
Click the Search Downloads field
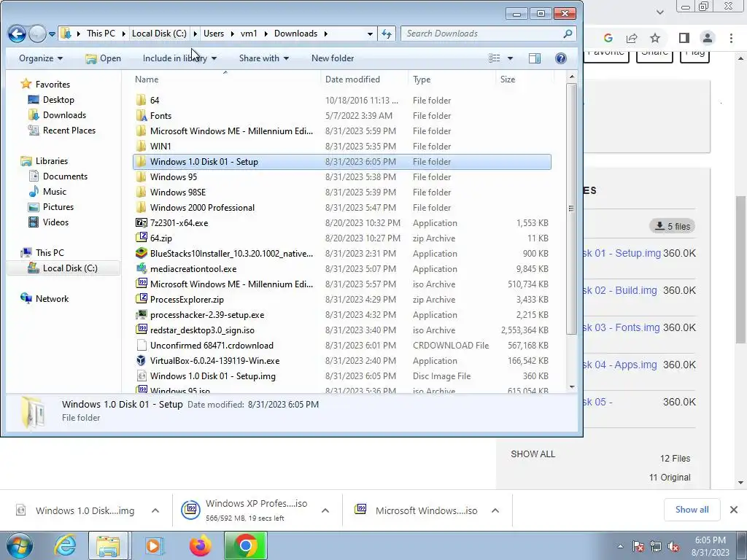click(x=481, y=34)
